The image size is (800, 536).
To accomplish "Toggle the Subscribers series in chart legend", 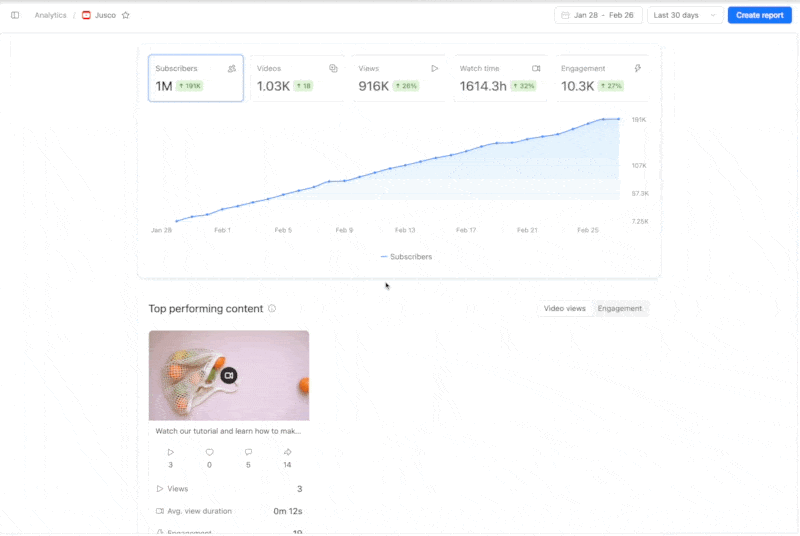I will coord(406,257).
